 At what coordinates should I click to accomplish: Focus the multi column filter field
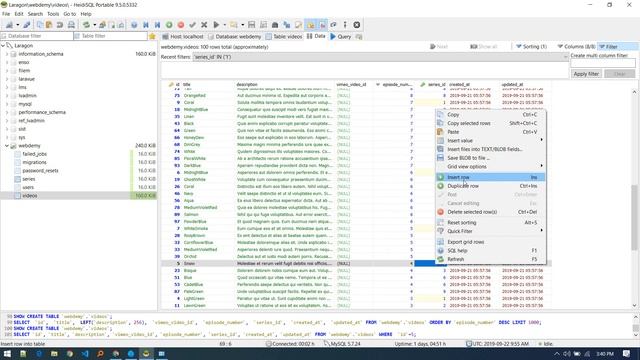(603, 63)
